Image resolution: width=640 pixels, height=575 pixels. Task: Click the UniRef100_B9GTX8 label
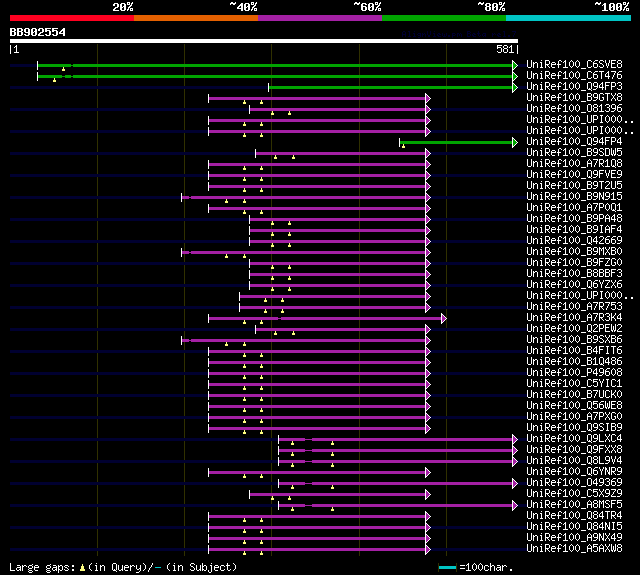coord(574,98)
